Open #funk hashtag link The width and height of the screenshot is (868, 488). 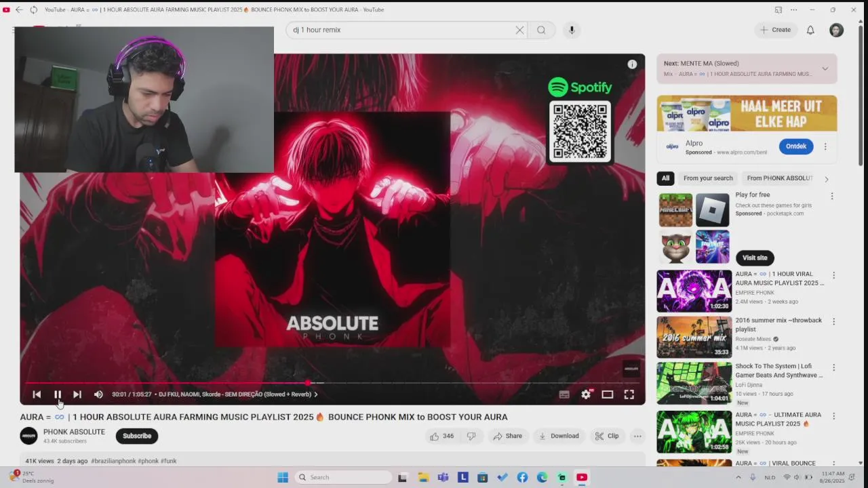pyautogui.click(x=169, y=461)
